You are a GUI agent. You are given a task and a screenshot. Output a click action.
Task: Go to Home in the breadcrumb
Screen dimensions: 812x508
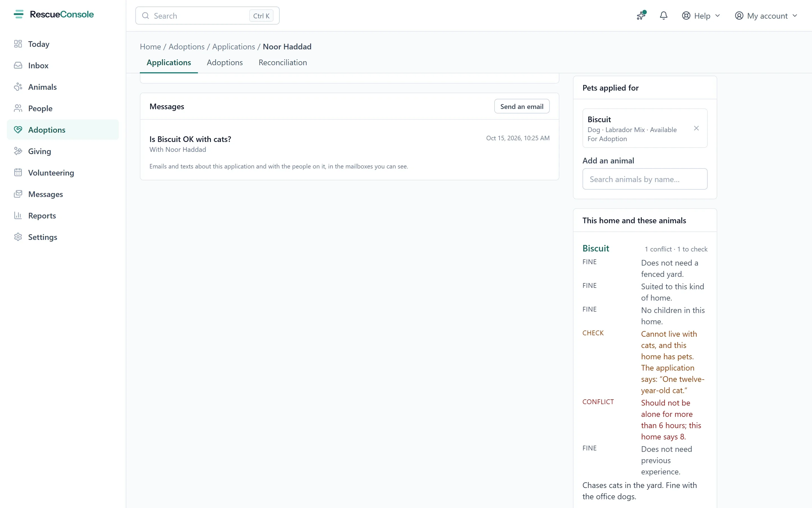150,47
